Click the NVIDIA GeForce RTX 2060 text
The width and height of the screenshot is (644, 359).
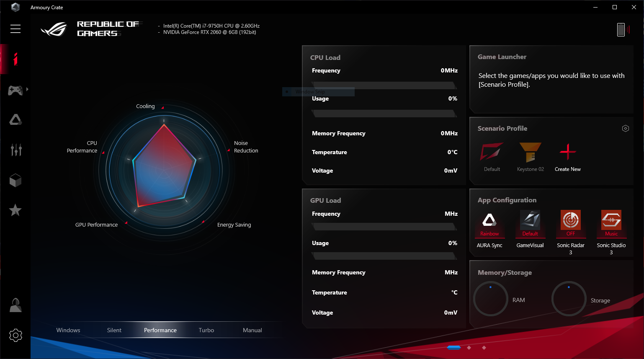click(x=209, y=32)
